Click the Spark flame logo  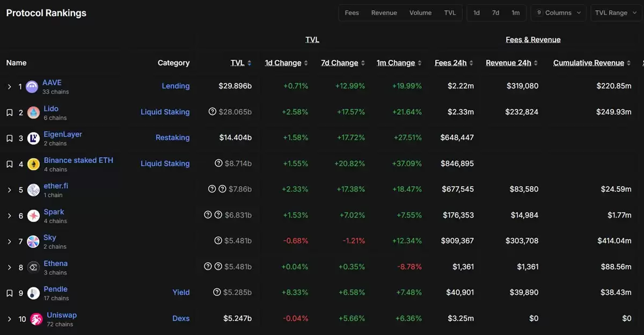click(x=33, y=215)
